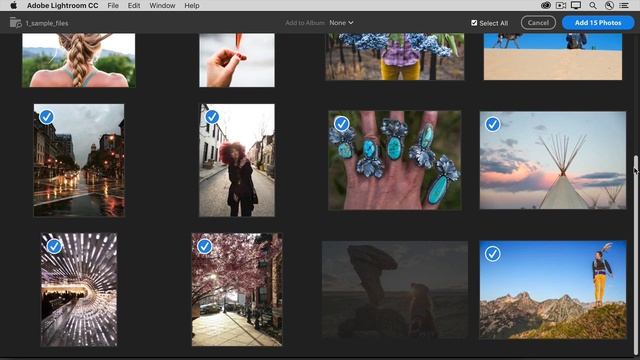
Task: Uncheck the teepee sunset photo
Action: (493, 124)
